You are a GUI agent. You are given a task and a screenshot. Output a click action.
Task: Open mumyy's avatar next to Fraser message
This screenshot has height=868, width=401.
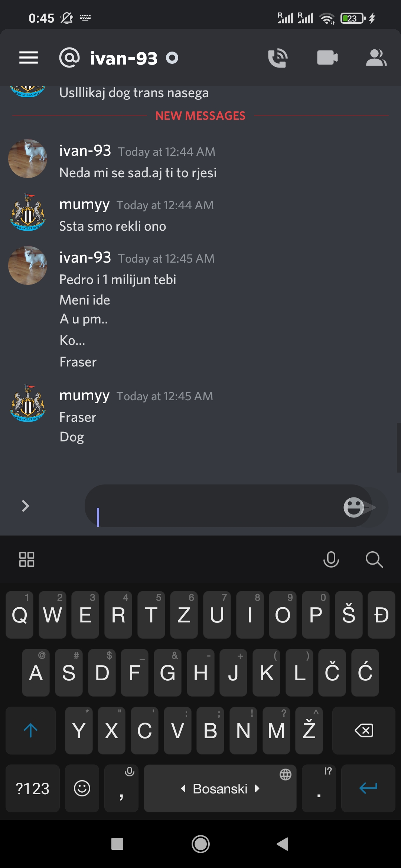28,403
